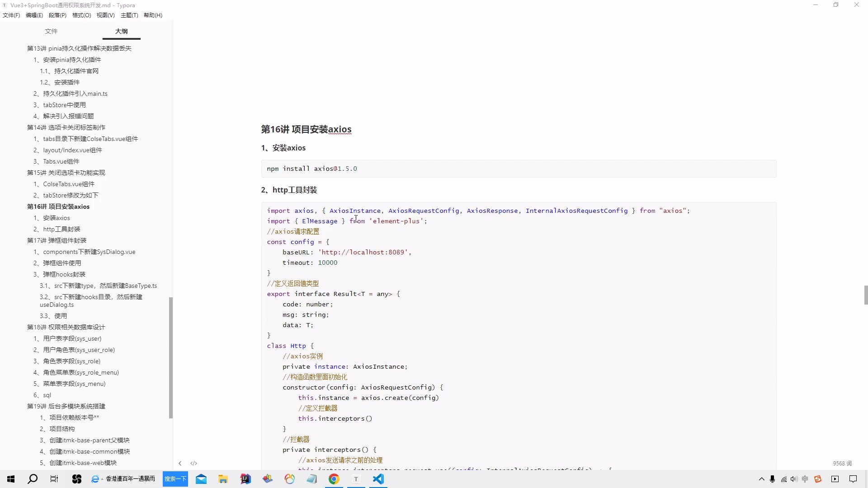Viewport: 868px width, 488px height.
Task: Open Google Chrome from taskbar
Action: pyautogui.click(x=334, y=479)
